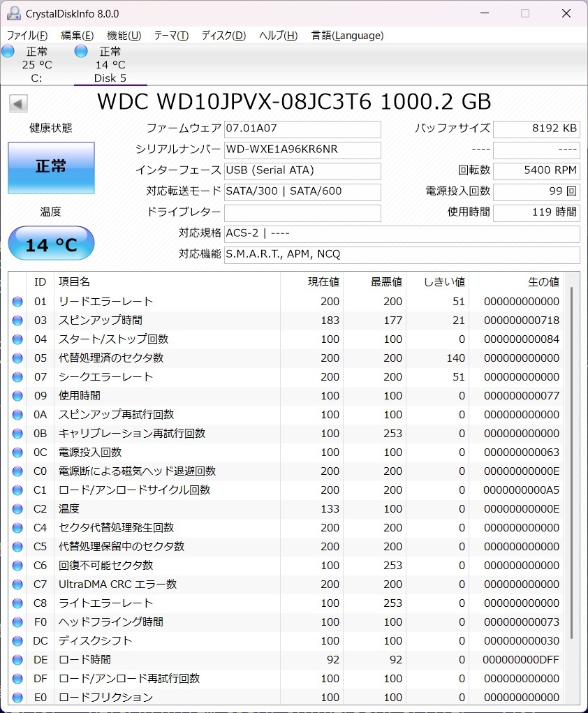
Task: Open the ディスク(D) menu
Action: coord(223,36)
